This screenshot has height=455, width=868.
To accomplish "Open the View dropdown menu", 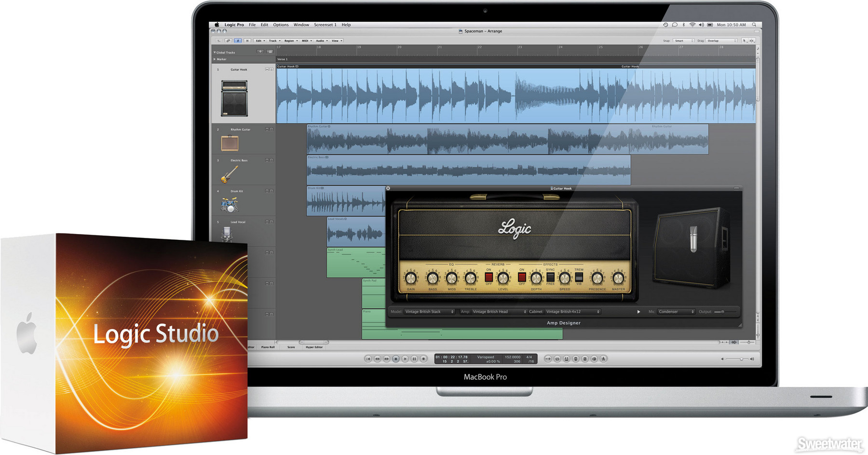I will point(337,41).
